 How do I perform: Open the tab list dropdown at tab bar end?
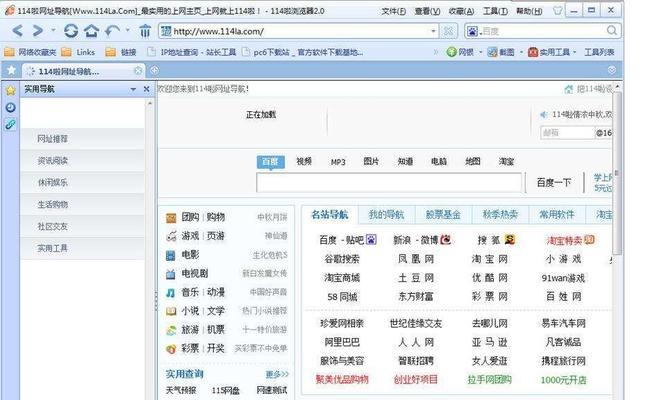coord(612,70)
